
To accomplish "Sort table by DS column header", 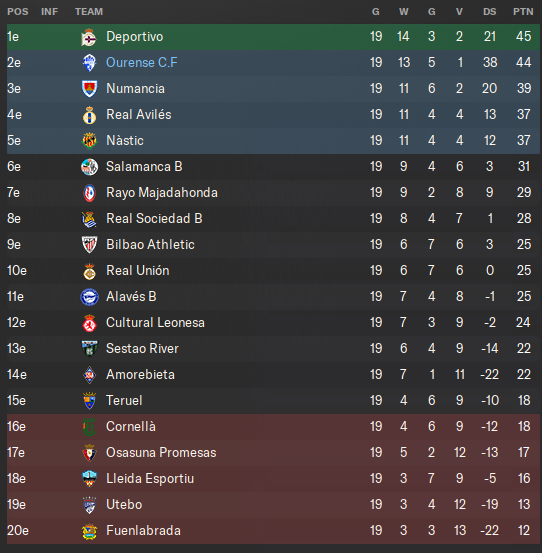I will click(x=489, y=12).
